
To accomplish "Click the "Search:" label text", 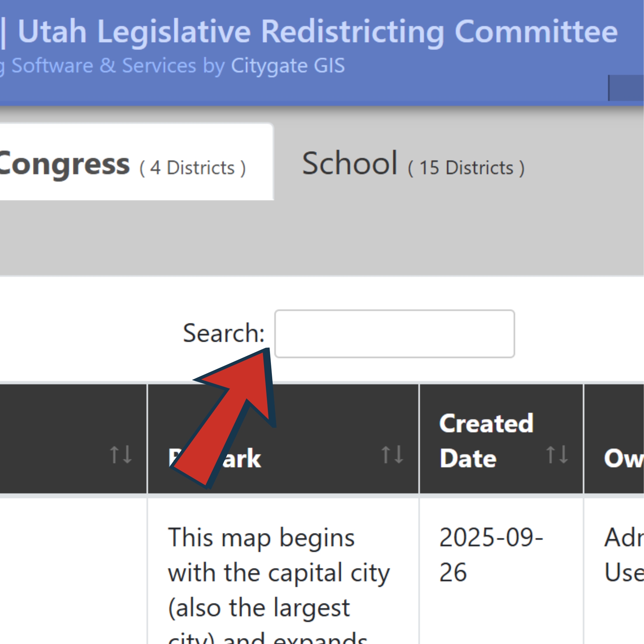I will [223, 333].
